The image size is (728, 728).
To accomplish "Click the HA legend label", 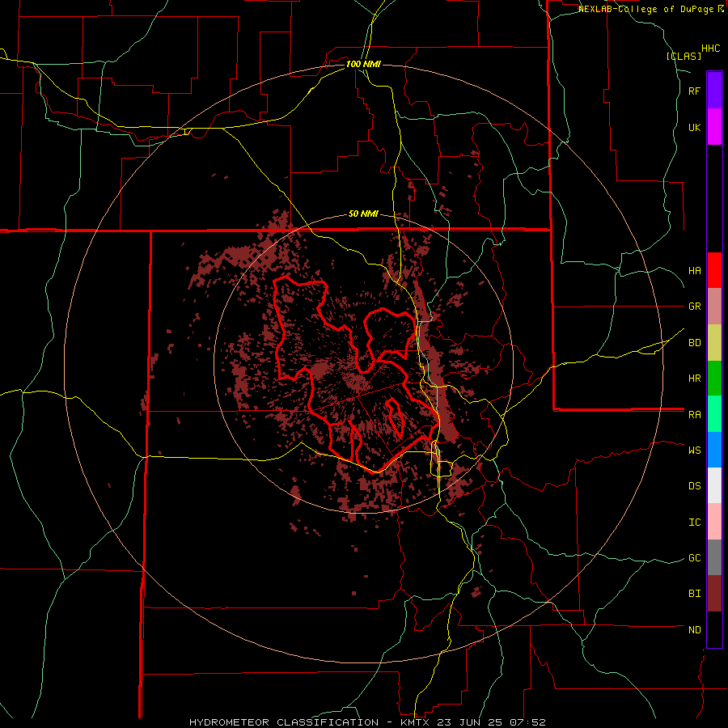I will [x=694, y=271].
